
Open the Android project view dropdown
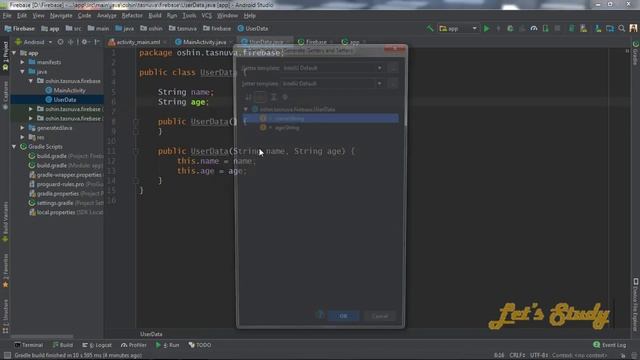click(33, 42)
